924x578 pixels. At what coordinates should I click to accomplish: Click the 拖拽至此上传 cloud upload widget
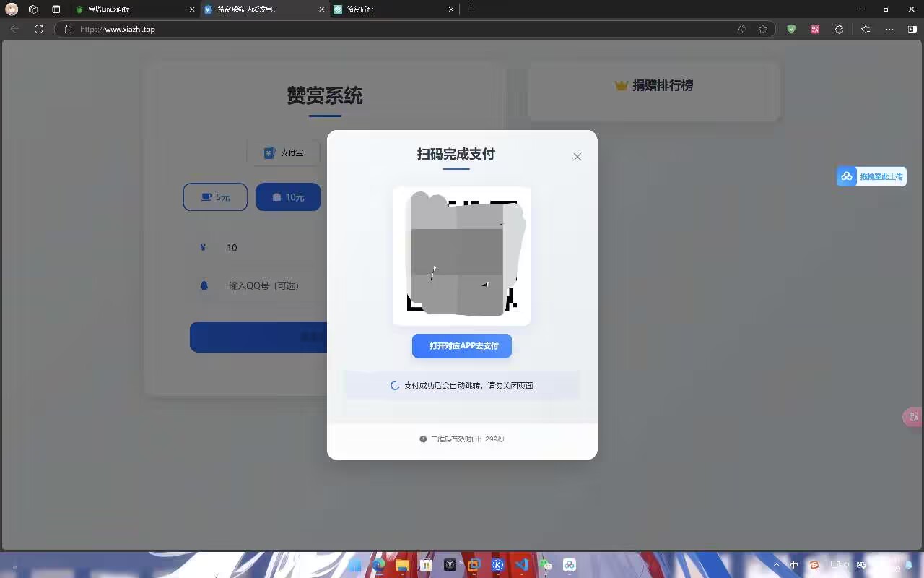871,176
